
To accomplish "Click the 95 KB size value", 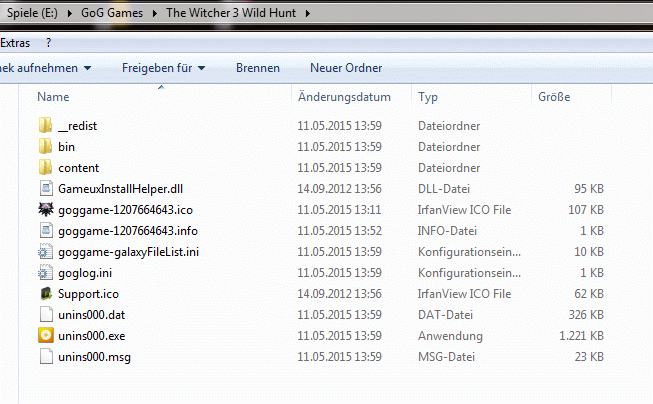I will [589, 189].
